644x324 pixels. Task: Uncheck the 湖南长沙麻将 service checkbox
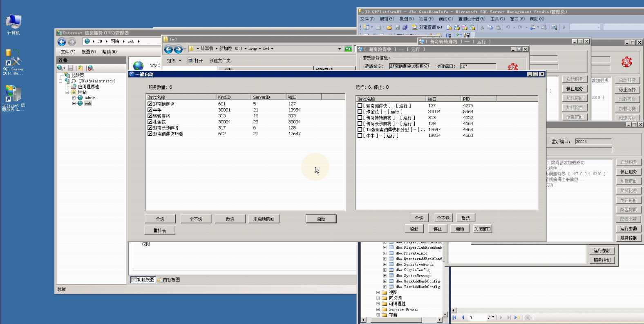tap(150, 128)
